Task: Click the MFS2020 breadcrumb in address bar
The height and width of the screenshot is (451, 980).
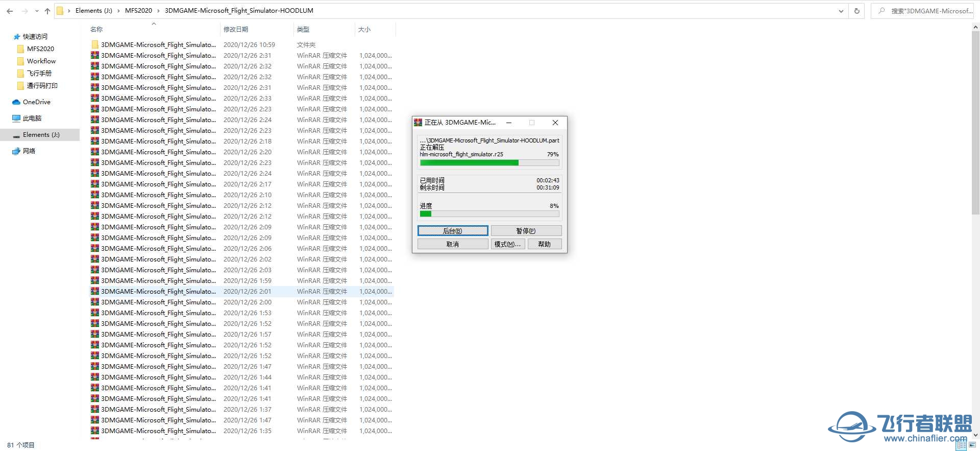Action: point(138,11)
